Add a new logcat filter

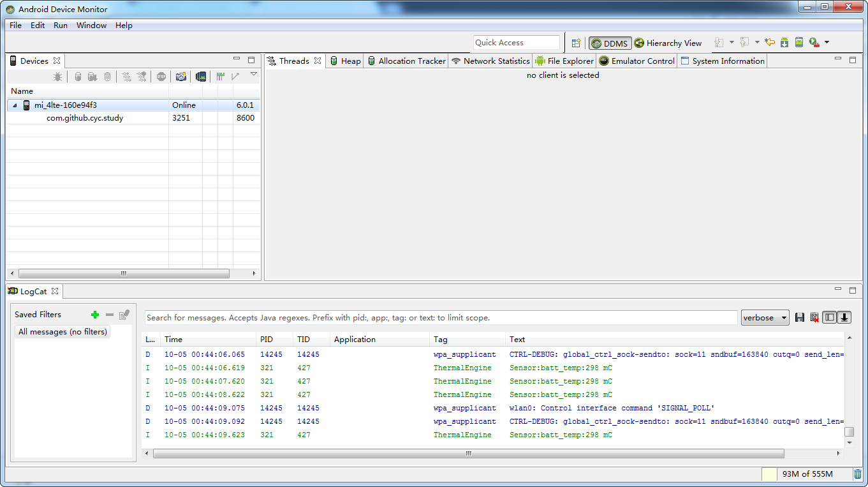tap(95, 315)
